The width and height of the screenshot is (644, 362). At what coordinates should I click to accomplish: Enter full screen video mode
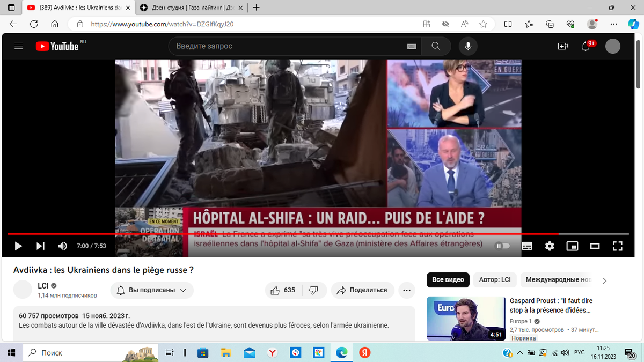618,246
